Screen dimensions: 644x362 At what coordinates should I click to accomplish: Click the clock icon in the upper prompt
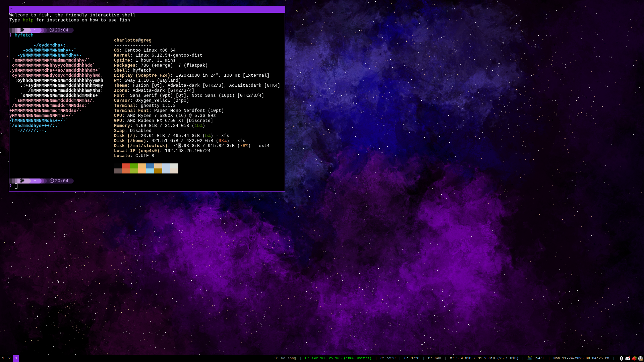(52, 30)
